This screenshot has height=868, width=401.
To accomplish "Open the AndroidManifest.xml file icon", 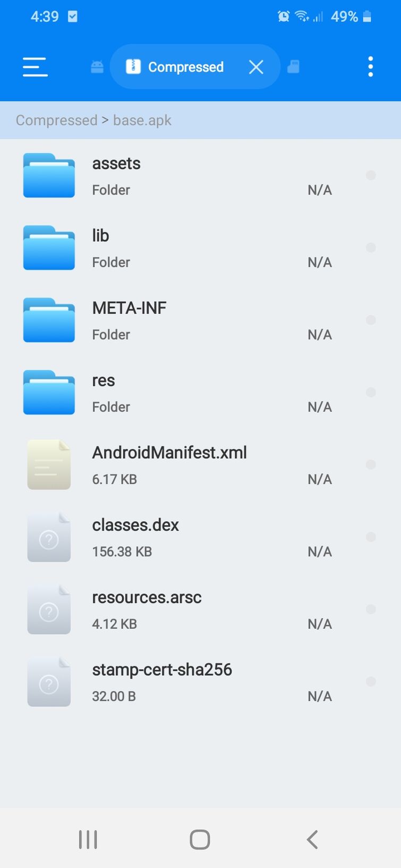I will click(x=49, y=465).
